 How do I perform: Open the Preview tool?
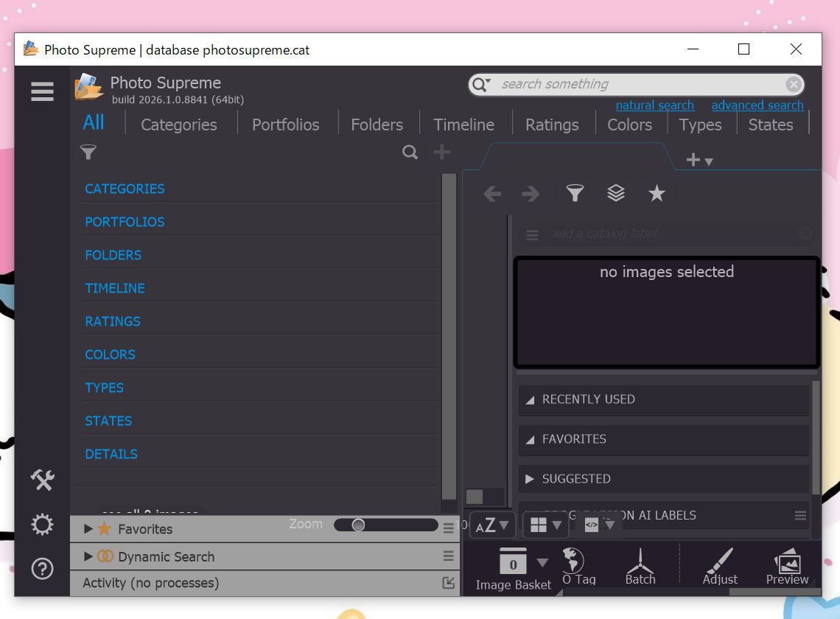coord(787,567)
